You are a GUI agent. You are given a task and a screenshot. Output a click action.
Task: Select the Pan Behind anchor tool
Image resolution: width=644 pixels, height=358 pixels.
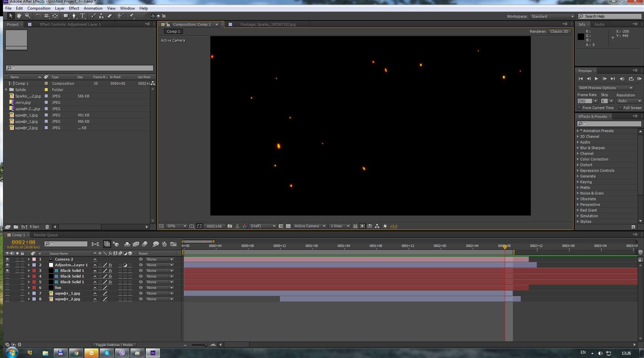55,16
